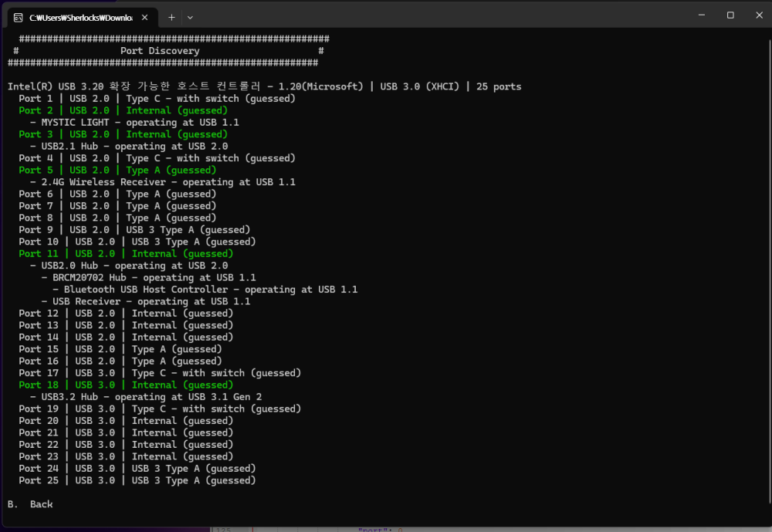Click the 'Port 7 | USB 2.0 | Type A' line

(117, 206)
